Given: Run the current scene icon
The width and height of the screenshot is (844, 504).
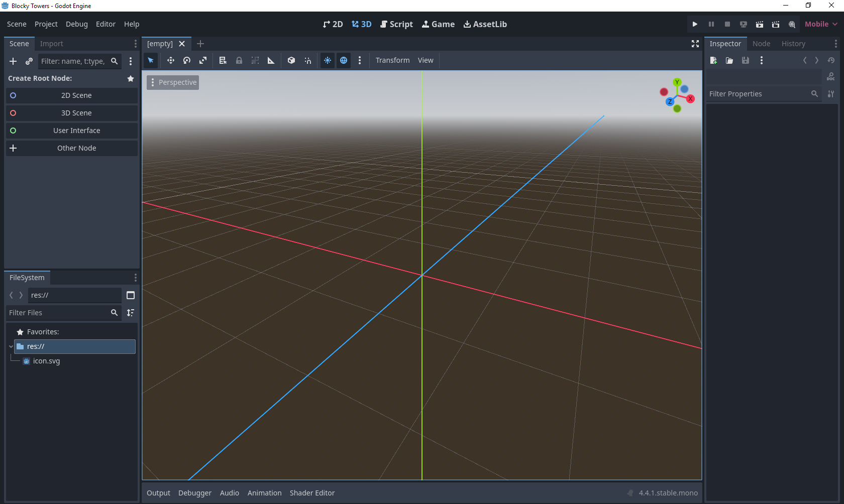Looking at the screenshot, I should tap(760, 24).
